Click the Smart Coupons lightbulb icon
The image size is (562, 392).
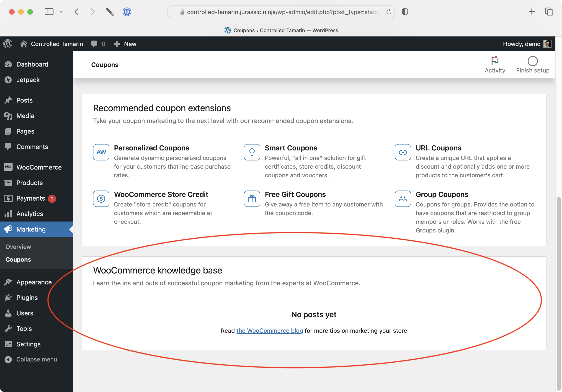pyautogui.click(x=252, y=152)
